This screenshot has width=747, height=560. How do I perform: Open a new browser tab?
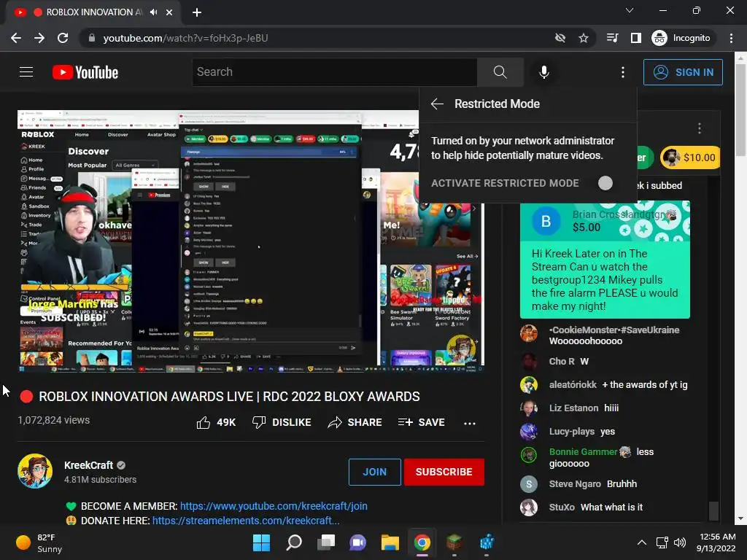click(x=197, y=12)
